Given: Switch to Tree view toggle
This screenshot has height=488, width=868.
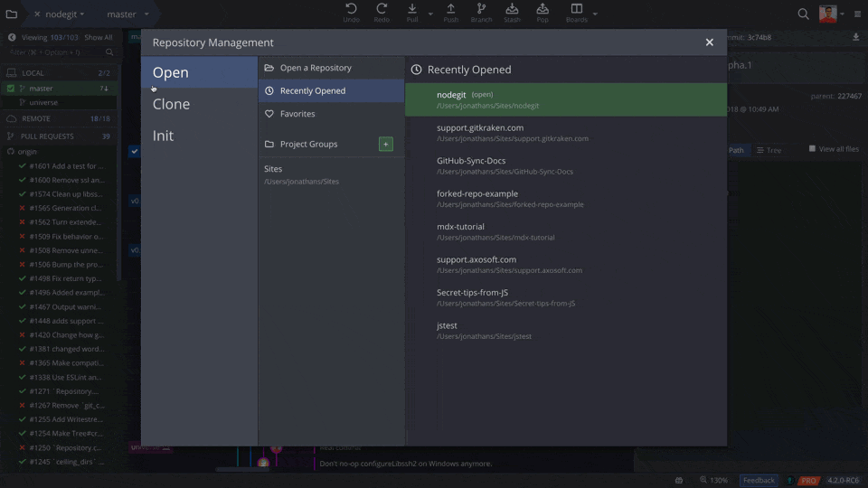Looking at the screenshot, I should [x=769, y=150].
